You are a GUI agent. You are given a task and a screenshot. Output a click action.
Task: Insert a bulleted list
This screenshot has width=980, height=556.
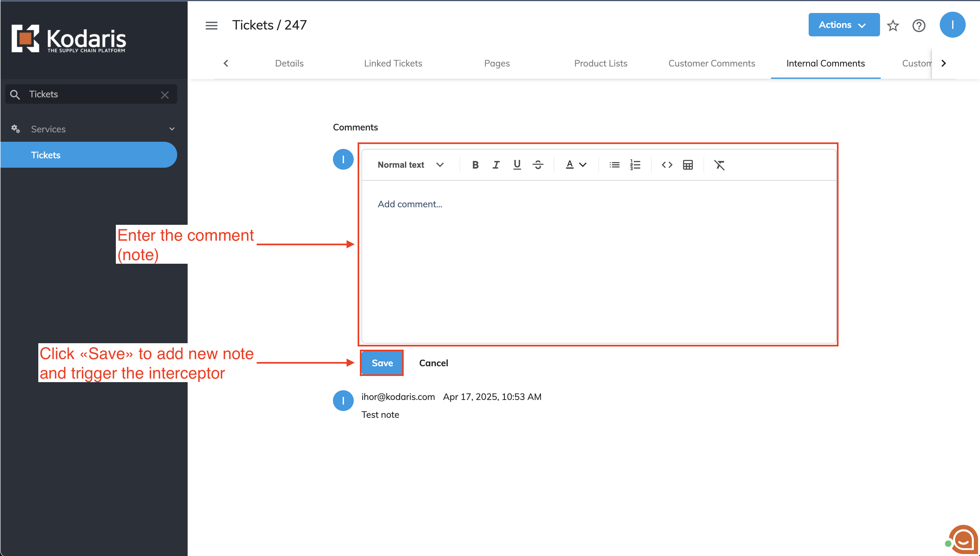[614, 165]
